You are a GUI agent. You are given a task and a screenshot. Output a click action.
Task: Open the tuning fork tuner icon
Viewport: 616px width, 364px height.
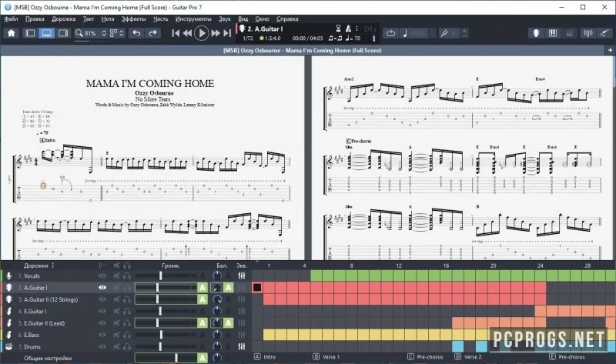pyautogui.click(x=444, y=33)
